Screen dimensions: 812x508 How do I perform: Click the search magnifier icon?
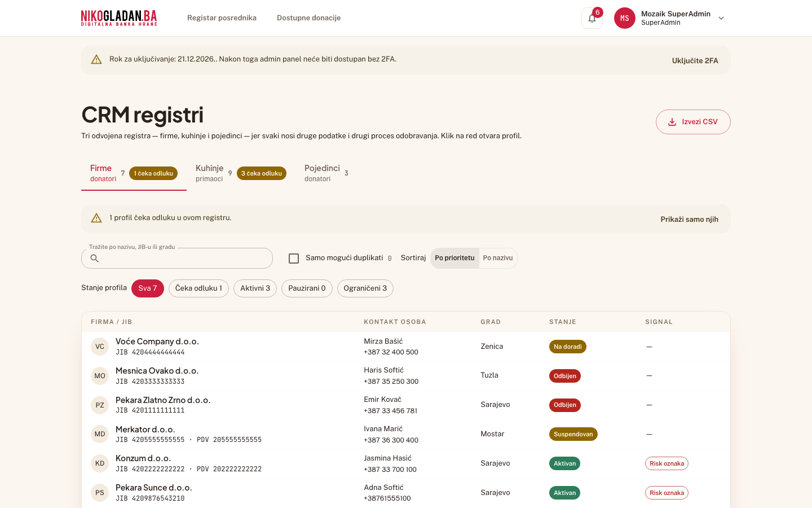[x=95, y=259]
